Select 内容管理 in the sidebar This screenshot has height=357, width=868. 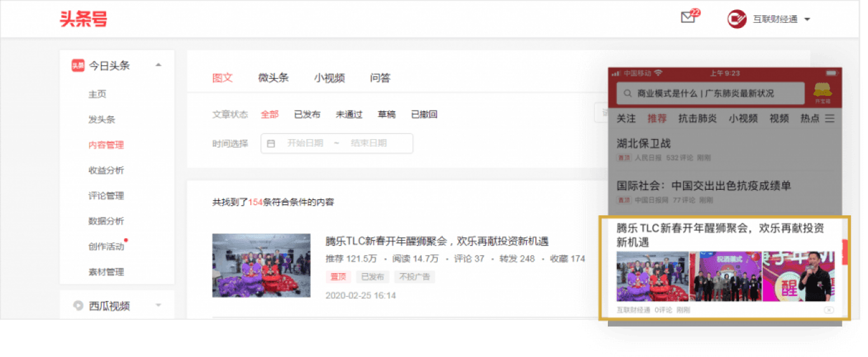pos(106,145)
